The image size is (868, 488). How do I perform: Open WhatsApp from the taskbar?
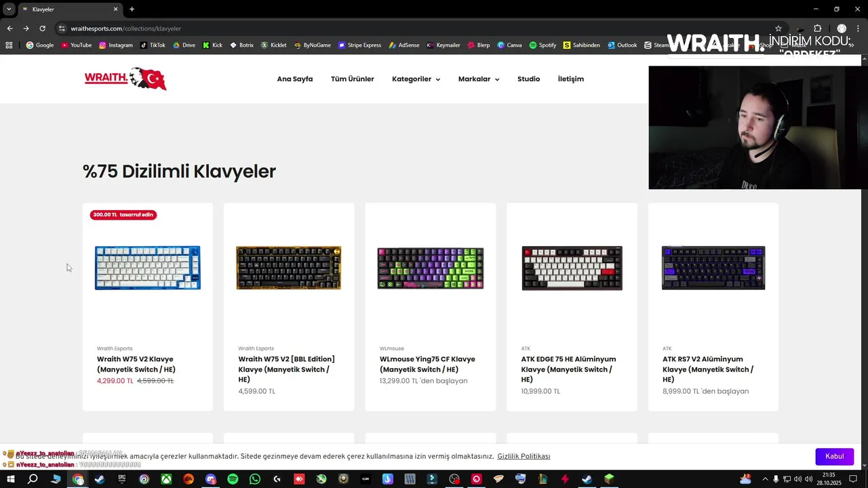(255, 479)
